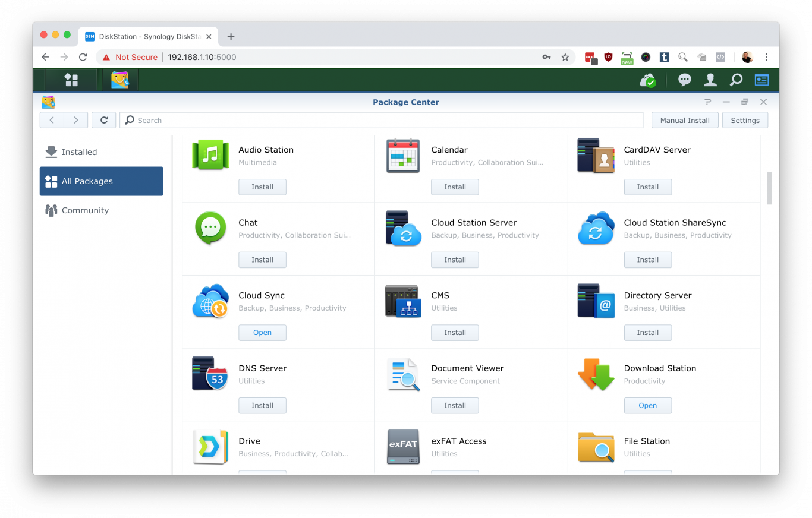Open the DSM notifications chat bubble
The width and height of the screenshot is (812, 518).
pyautogui.click(x=685, y=80)
